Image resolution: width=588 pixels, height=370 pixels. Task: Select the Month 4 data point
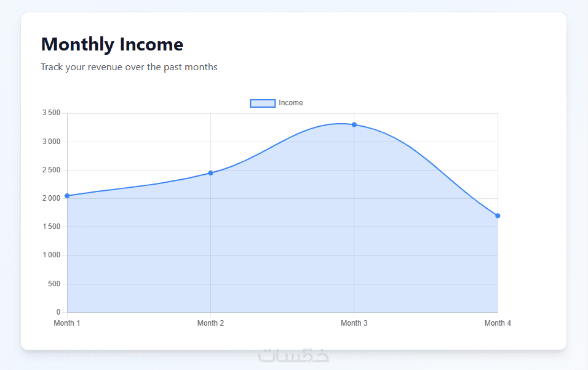coord(498,215)
